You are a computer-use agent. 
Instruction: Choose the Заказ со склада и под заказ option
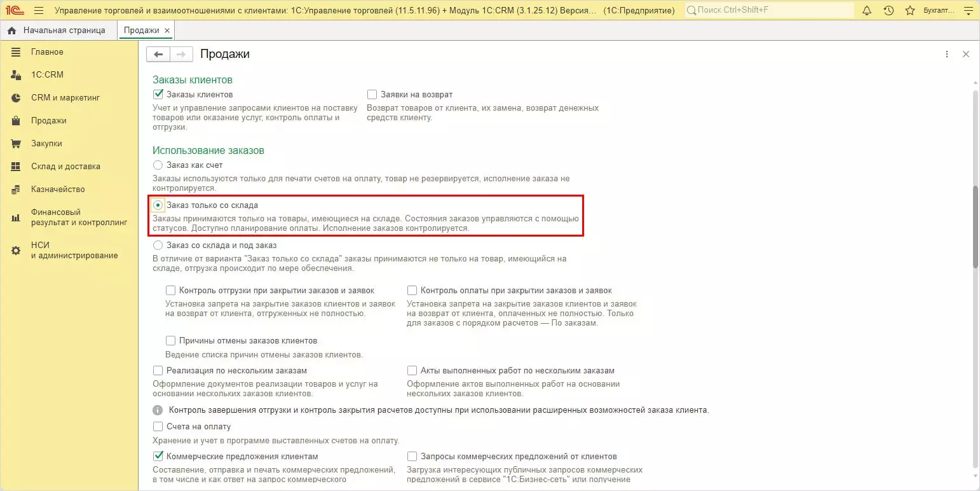(x=158, y=245)
